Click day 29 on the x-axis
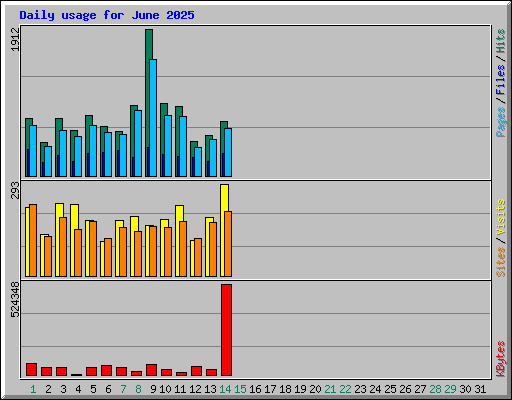 [450, 389]
